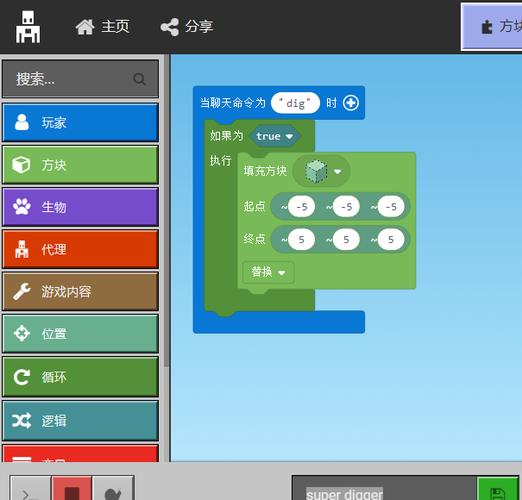Click the agent robot icon in 代理
This screenshot has width=522, height=500.
coord(22,249)
